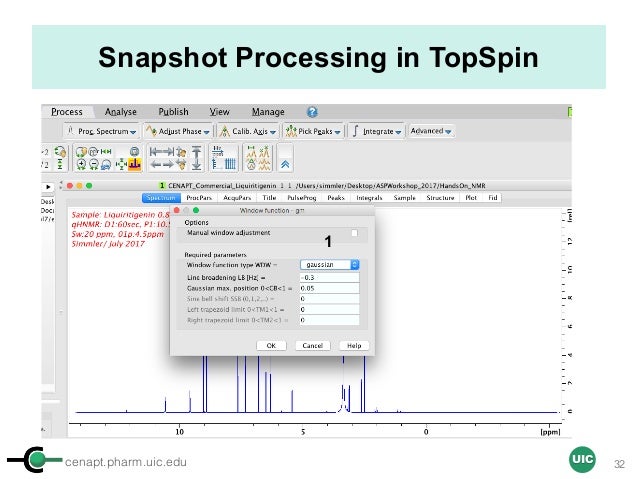
Task: Switch to the Peaks tab
Action: (x=336, y=198)
